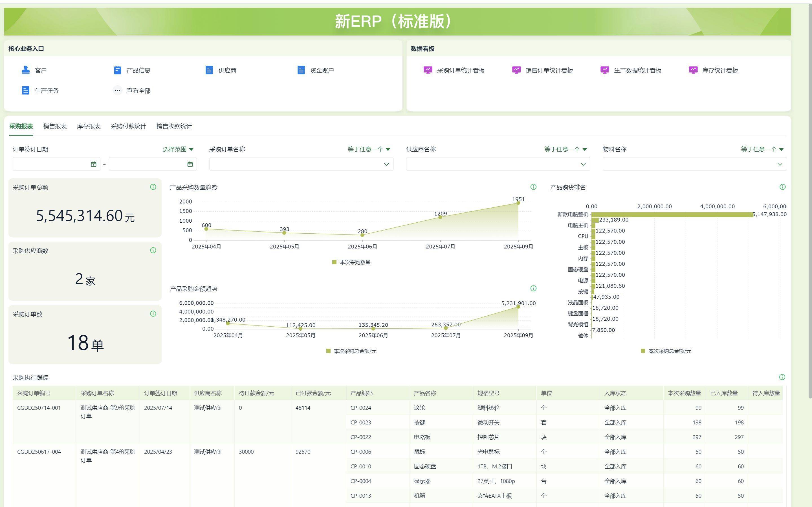Click the page vertical scrollbar
Screen dimensions: 812x507
pos(810,201)
